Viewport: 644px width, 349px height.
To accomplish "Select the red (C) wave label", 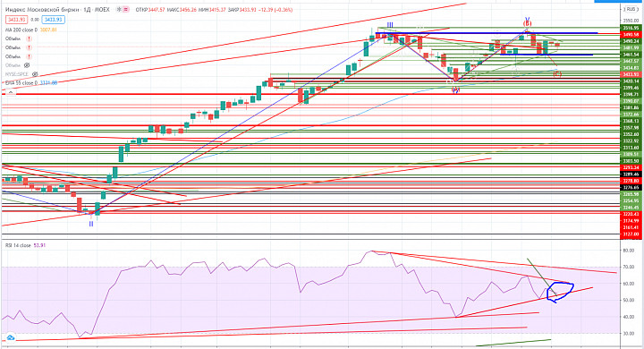I will pos(557,74).
